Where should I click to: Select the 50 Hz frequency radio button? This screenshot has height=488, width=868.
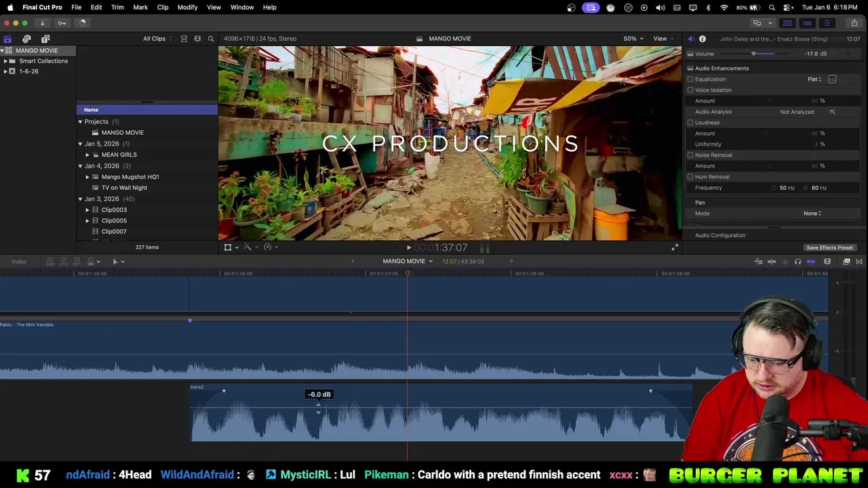pos(774,188)
